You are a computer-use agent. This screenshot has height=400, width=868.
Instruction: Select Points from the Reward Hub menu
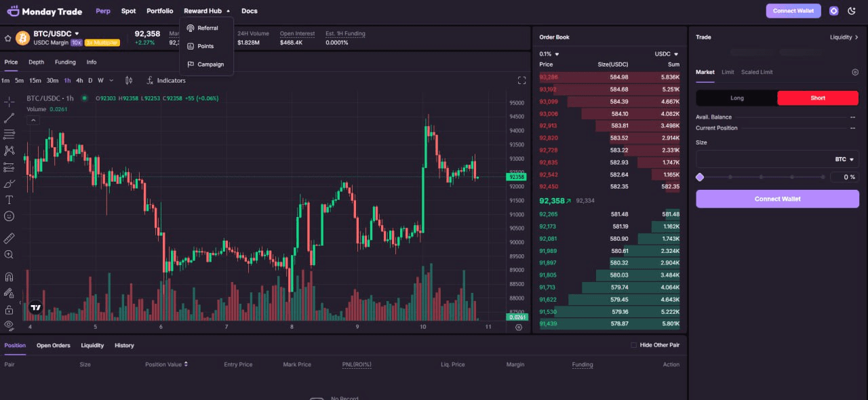pyautogui.click(x=205, y=46)
